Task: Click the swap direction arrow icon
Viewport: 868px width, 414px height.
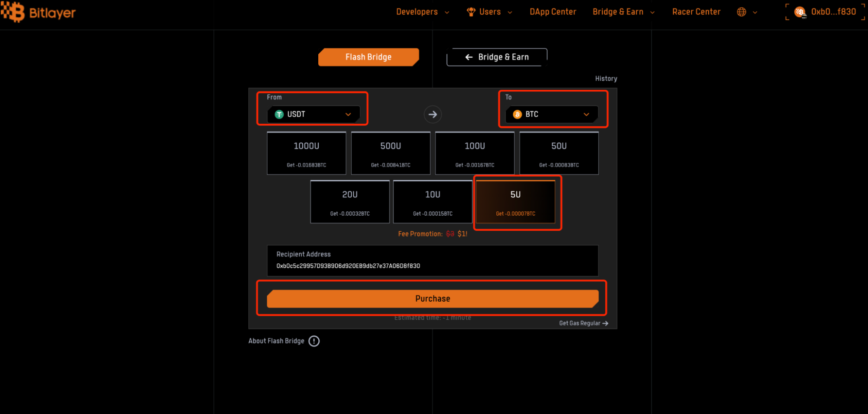Action: tap(432, 115)
